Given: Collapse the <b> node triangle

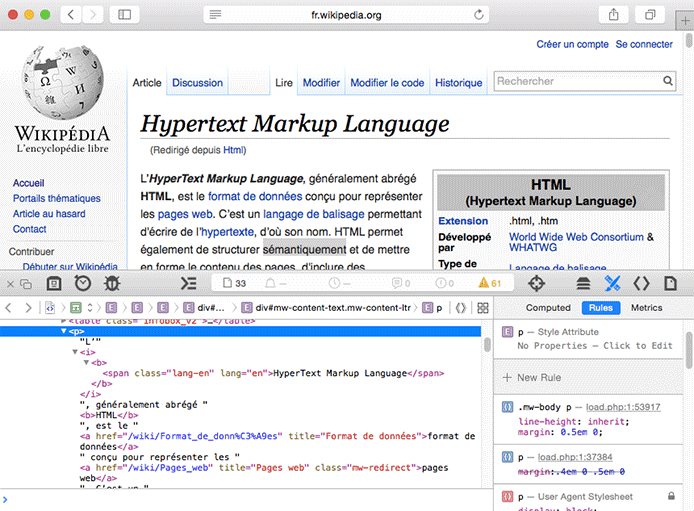Looking at the screenshot, I should pyautogui.click(x=86, y=362).
